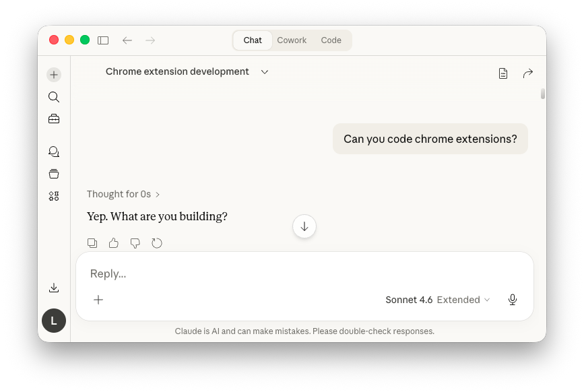This screenshot has height=392, width=584.
Task: Switch to the Code tab
Action: point(331,40)
